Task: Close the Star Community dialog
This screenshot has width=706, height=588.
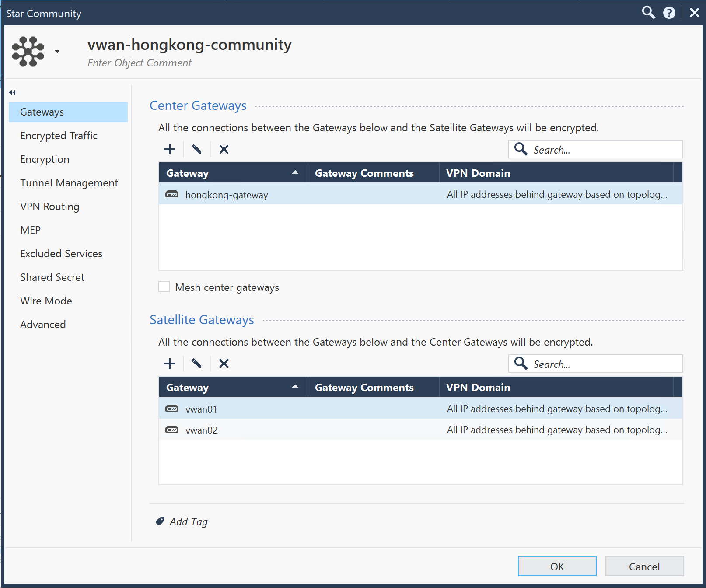Action: tap(695, 13)
